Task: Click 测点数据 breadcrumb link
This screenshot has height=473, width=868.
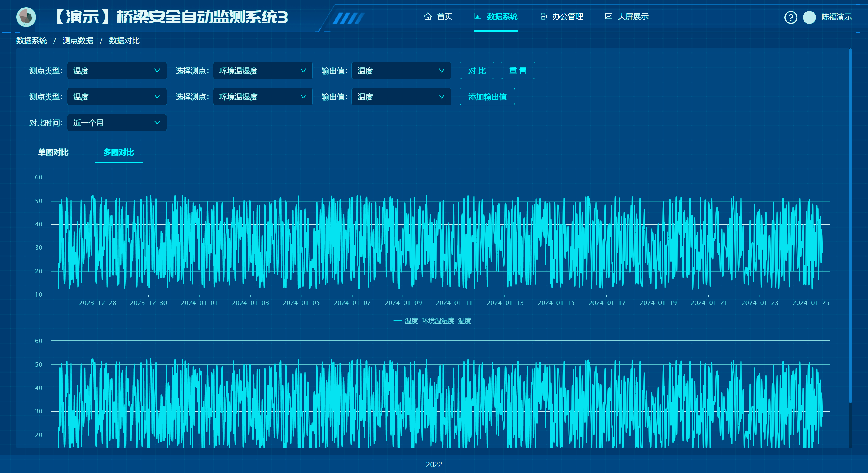Action: click(x=78, y=41)
